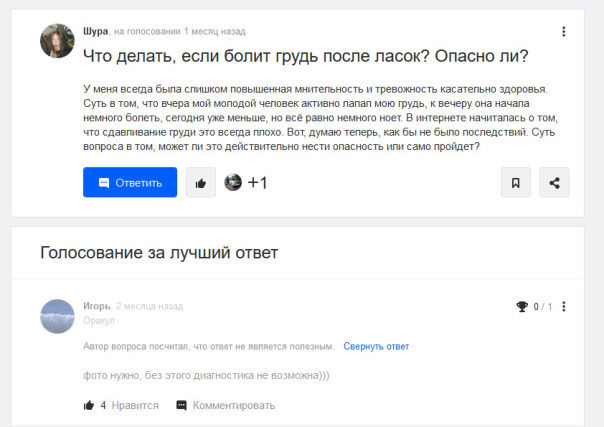Click trophy icon on Игорь's answer
Viewport: 604px width, 427px height.
(x=522, y=306)
